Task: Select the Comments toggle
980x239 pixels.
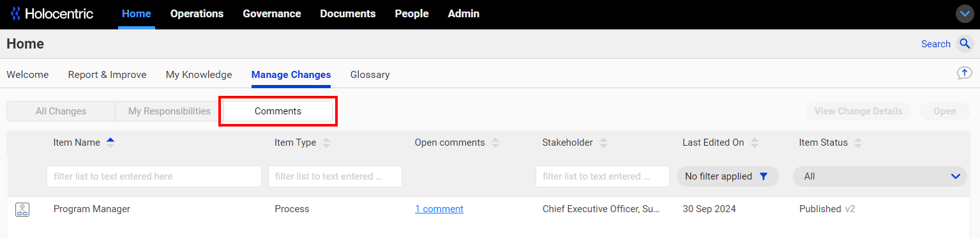Action: coord(278,111)
